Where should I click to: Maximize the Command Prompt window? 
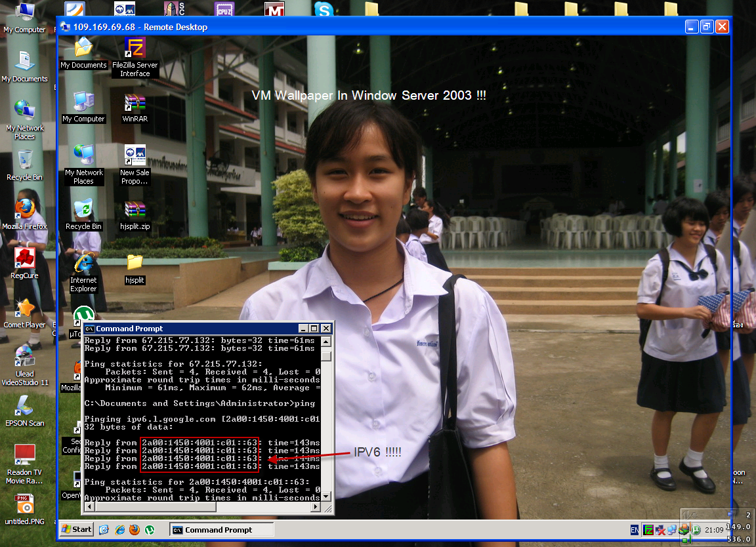coord(314,329)
